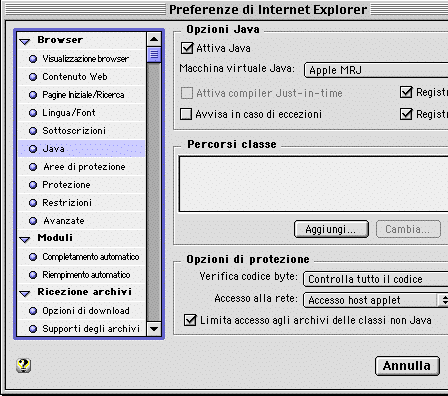Click the bullet icon beside Restrizioni

(33, 203)
